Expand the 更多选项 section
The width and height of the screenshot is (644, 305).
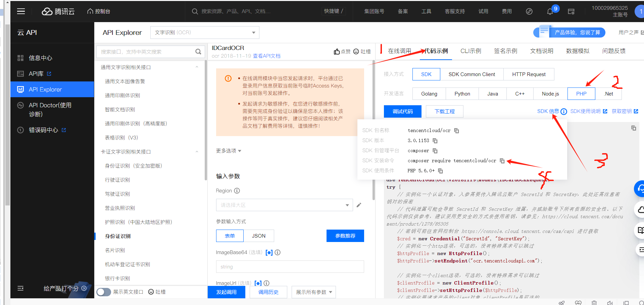[229, 151]
